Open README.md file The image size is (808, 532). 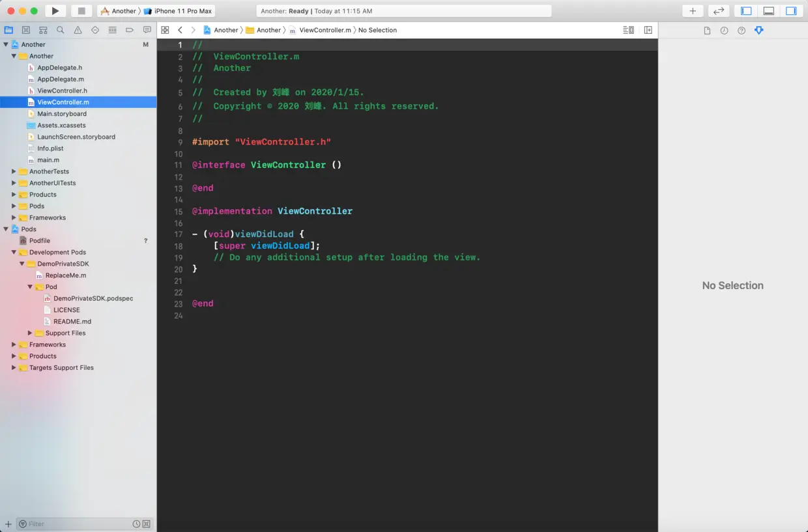(x=72, y=322)
